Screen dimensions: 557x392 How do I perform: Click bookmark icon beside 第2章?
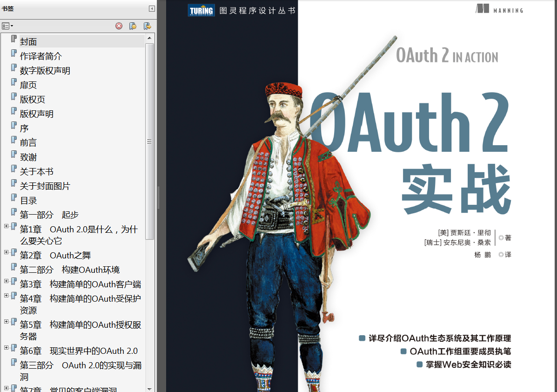(x=14, y=252)
